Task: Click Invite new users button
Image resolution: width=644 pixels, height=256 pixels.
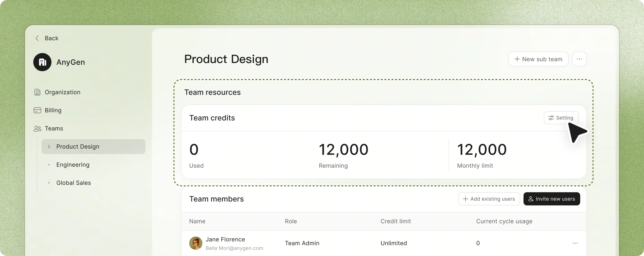Action: click(551, 199)
